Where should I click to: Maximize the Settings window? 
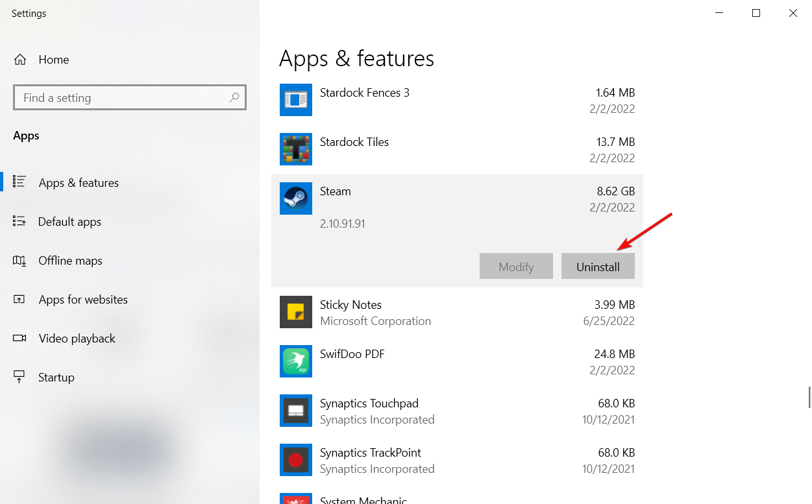(x=756, y=13)
